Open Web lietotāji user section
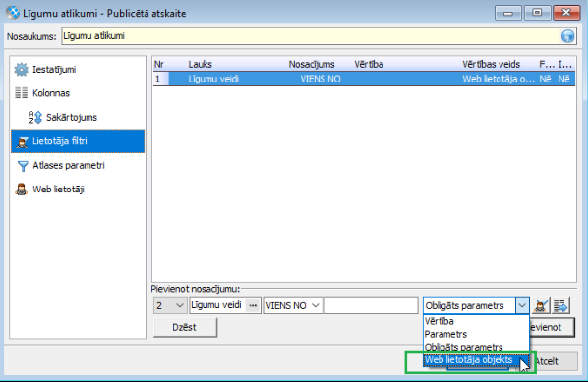 click(49, 190)
